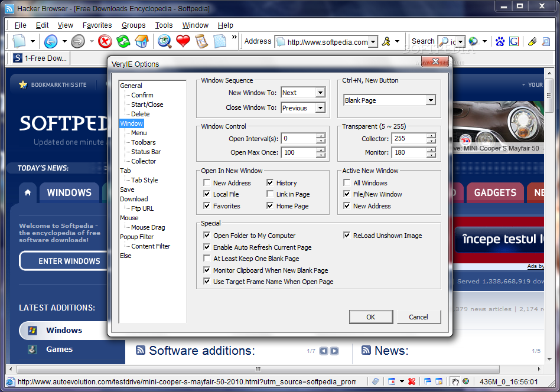
Task: Click the Open Max Once input field
Action: tap(299, 152)
